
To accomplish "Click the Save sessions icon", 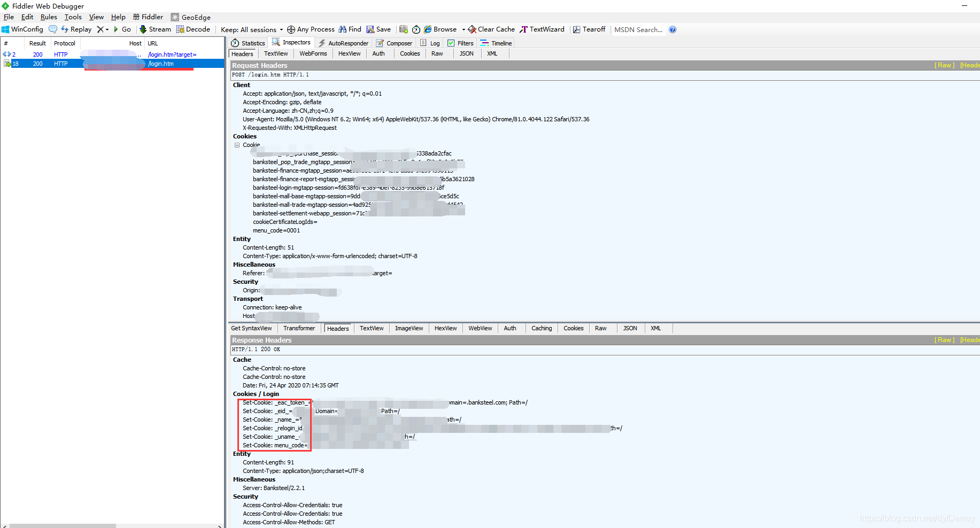I will pyautogui.click(x=370, y=29).
